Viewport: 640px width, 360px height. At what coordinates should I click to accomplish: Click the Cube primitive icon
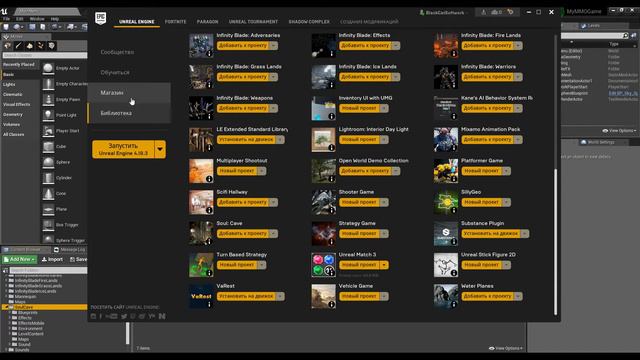click(48, 146)
